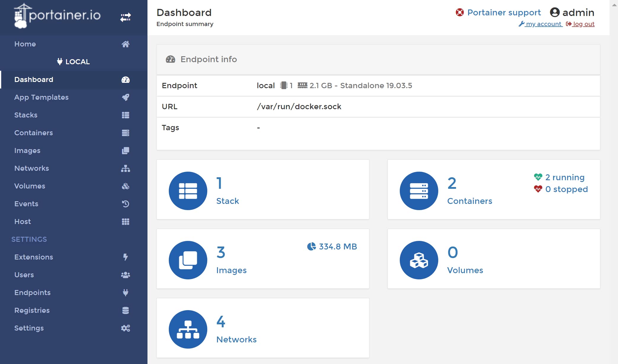Click the Volumes circular cubes icon
Image resolution: width=618 pixels, height=364 pixels.
pos(419,260)
